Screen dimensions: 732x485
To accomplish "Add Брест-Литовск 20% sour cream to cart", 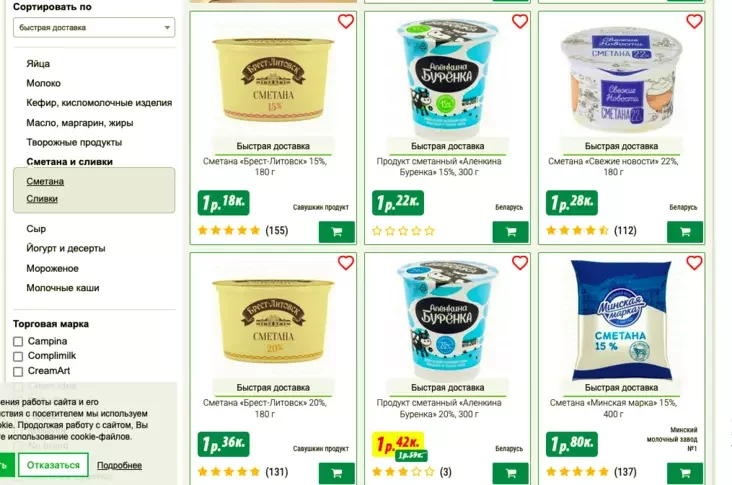I will tap(337, 473).
